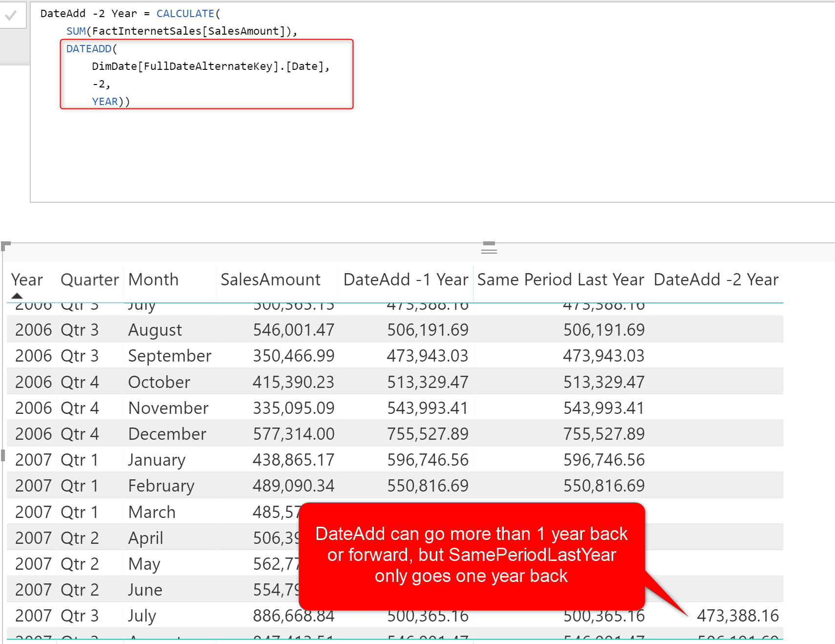Click the CALCULATE function in the formula

click(x=185, y=14)
